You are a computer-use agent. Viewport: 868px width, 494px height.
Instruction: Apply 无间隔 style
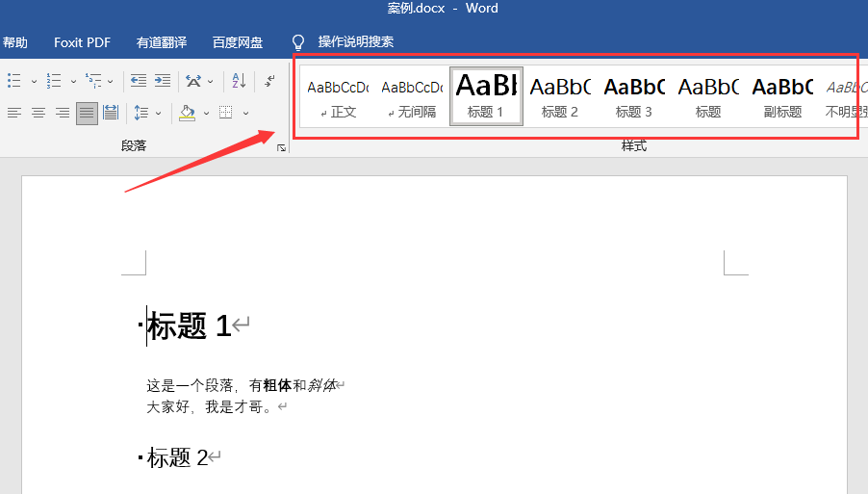[x=413, y=97]
